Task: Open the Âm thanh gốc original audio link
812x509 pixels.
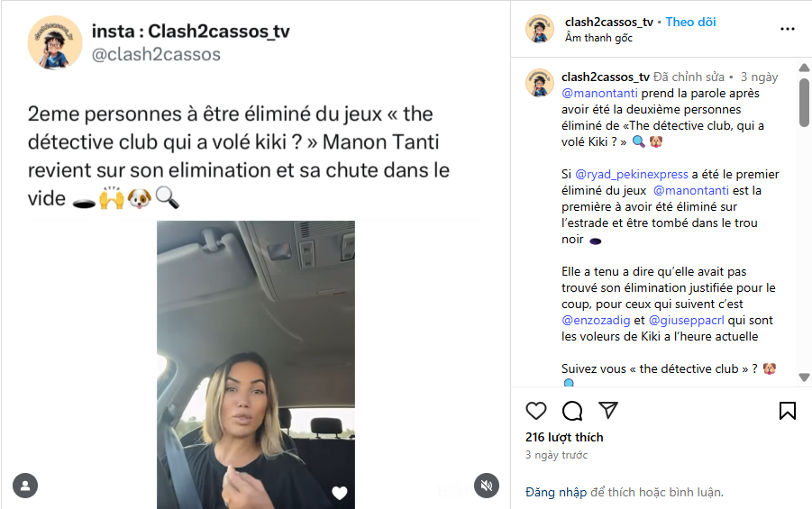Action: (x=598, y=38)
